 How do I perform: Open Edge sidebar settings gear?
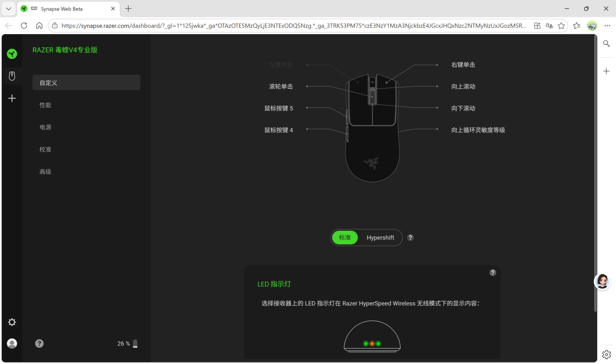click(x=606, y=355)
